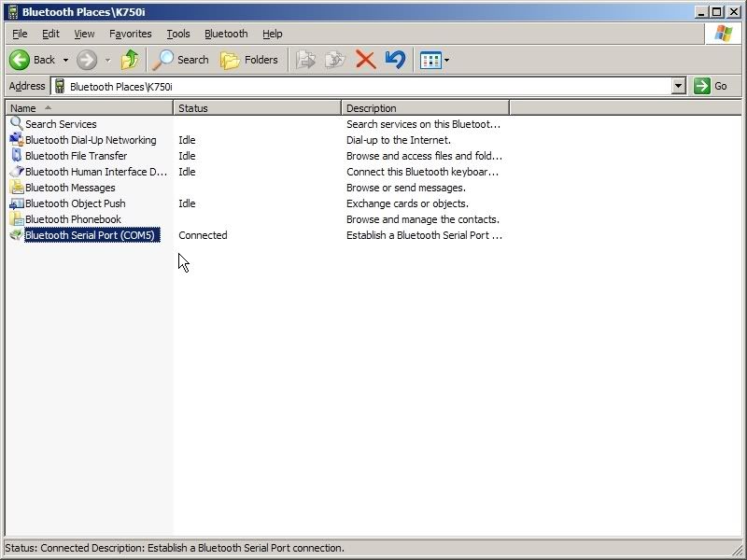Image resolution: width=747 pixels, height=560 pixels.
Task: Click the blue Undo arrow icon
Action: (x=395, y=60)
